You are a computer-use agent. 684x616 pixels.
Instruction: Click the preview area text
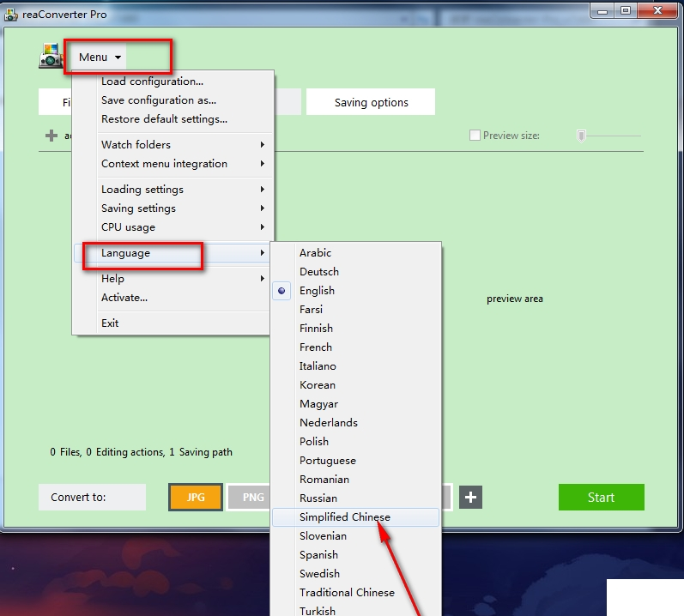pyautogui.click(x=515, y=299)
